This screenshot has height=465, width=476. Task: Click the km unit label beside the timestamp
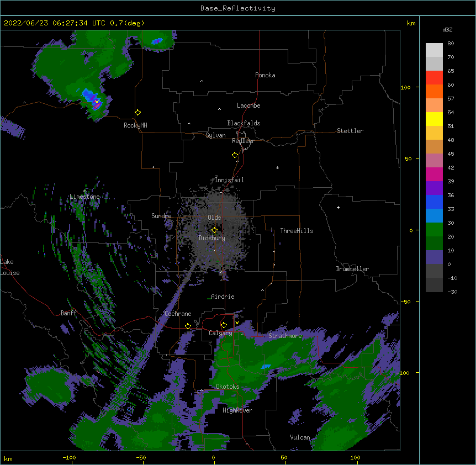[411, 23]
